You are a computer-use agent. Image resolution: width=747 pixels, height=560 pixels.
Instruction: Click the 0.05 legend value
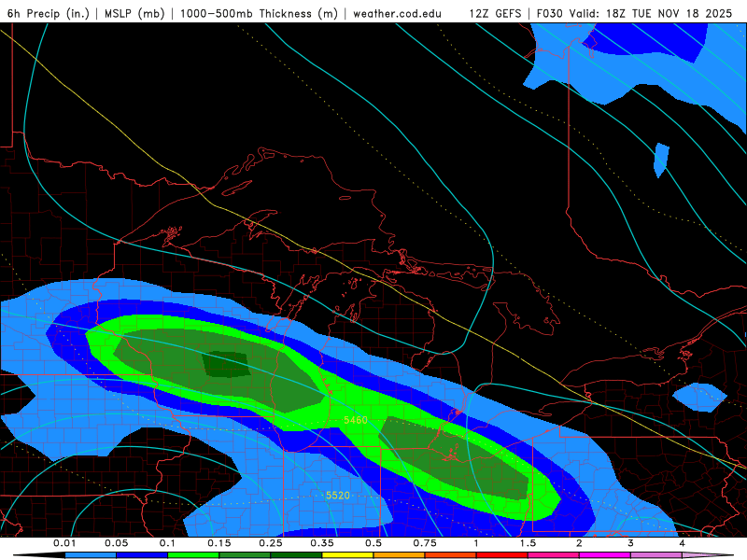pos(116,543)
